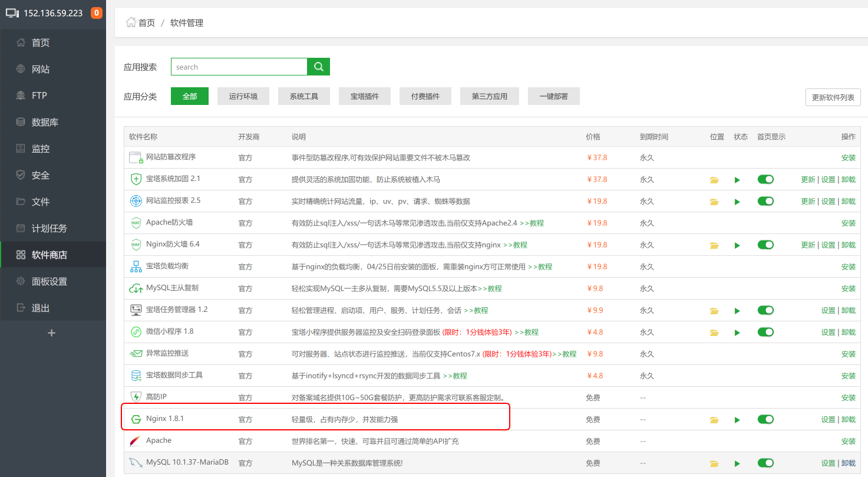Click the play status icon for 微信小程序
This screenshot has width=868, height=477.
point(737,333)
